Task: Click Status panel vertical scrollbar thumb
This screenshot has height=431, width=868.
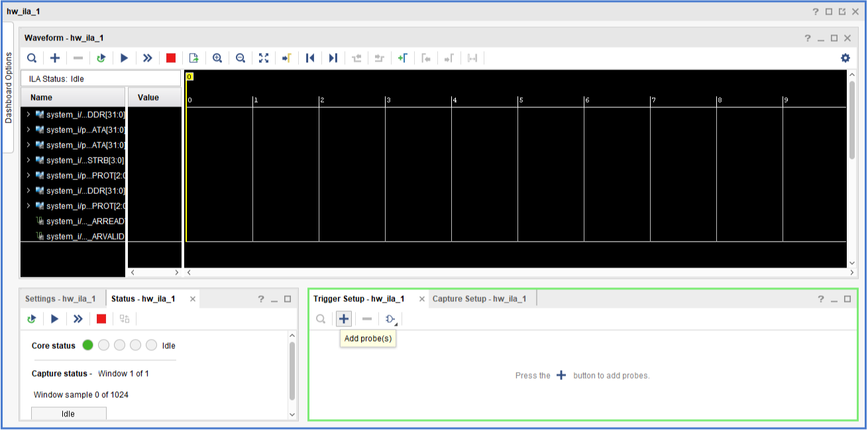Action: coord(292,370)
